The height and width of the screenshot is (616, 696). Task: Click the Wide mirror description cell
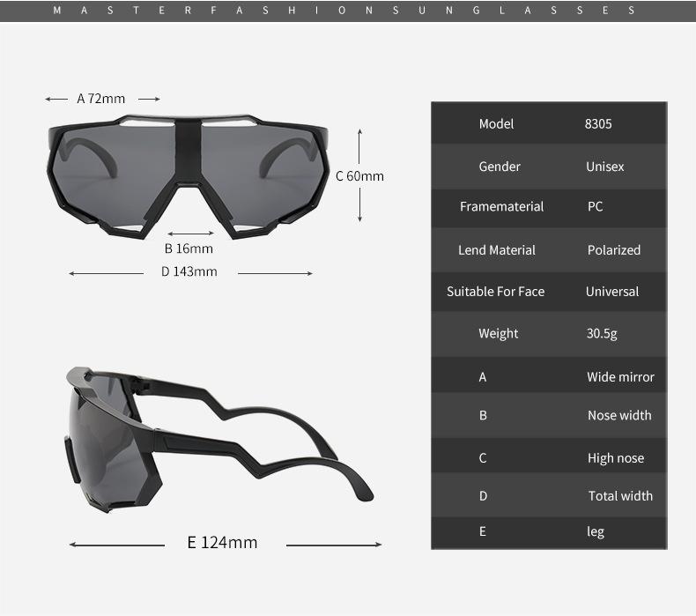coord(620,376)
